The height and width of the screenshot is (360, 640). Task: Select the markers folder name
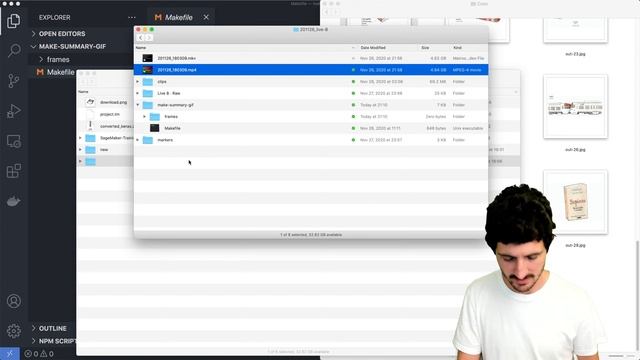click(165, 140)
